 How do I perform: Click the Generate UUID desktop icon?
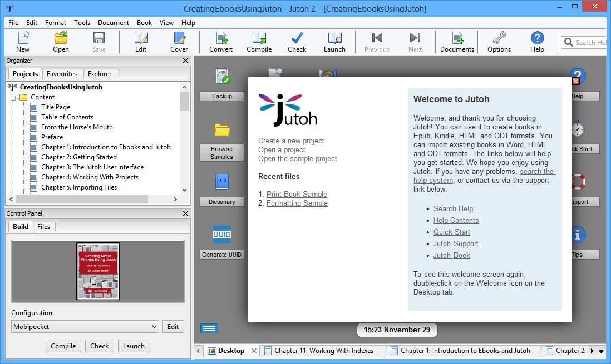coord(222,235)
